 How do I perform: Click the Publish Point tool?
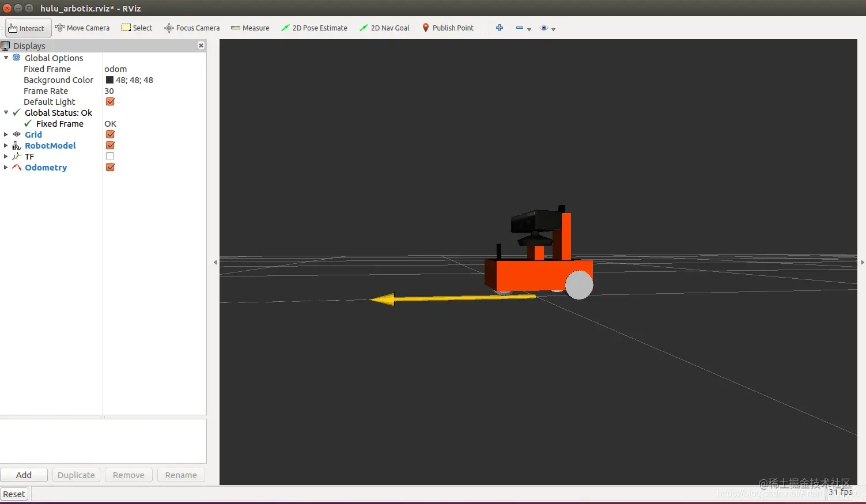448,28
